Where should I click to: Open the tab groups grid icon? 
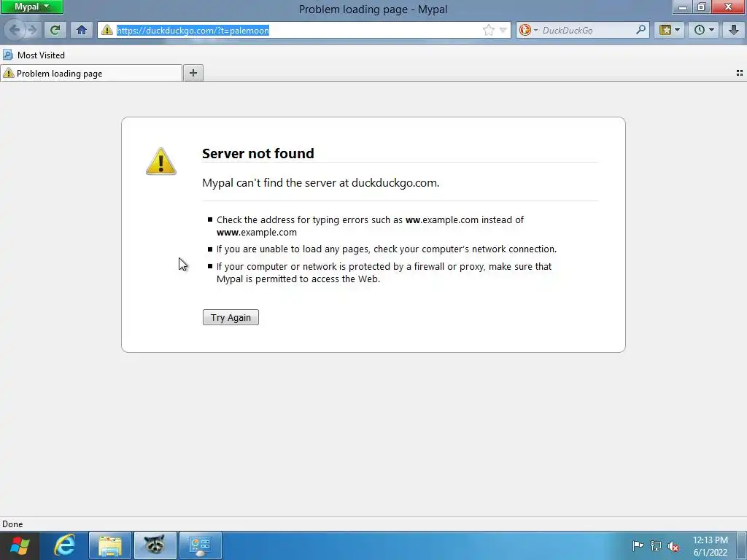click(740, 73)
